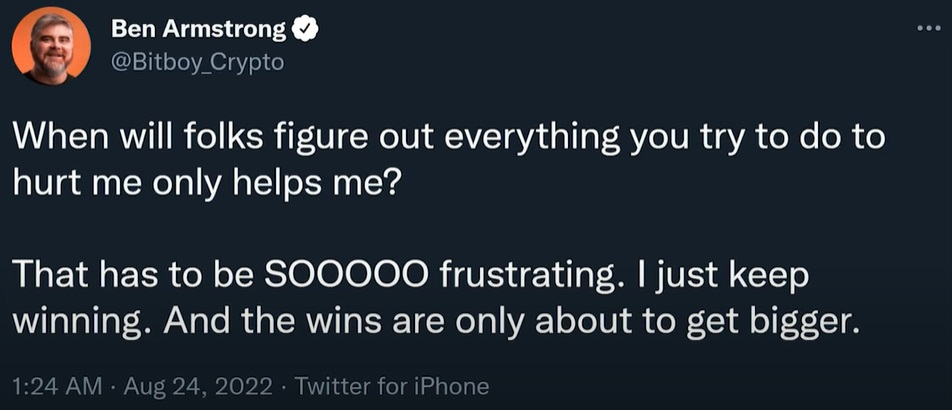Open the @Bitboy_Crypto handle link
The height and width of the screenshot is (410, 952).
(198, 62)
